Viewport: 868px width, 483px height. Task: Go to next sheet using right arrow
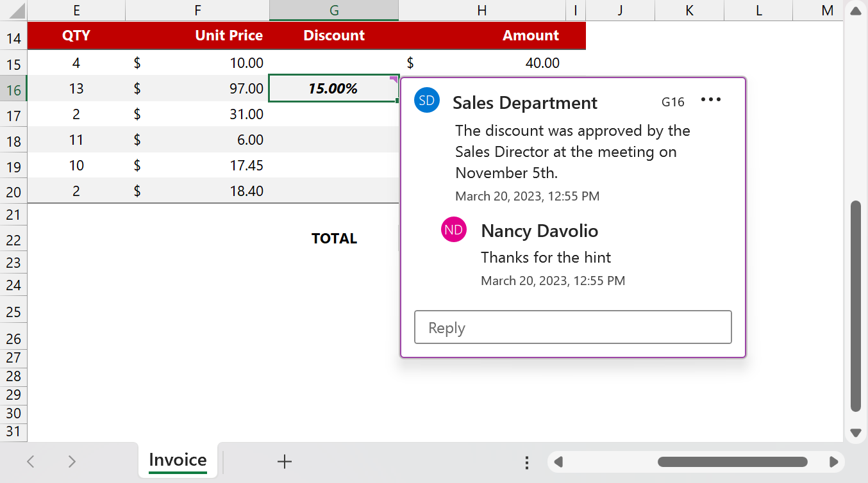pos(72,461)
